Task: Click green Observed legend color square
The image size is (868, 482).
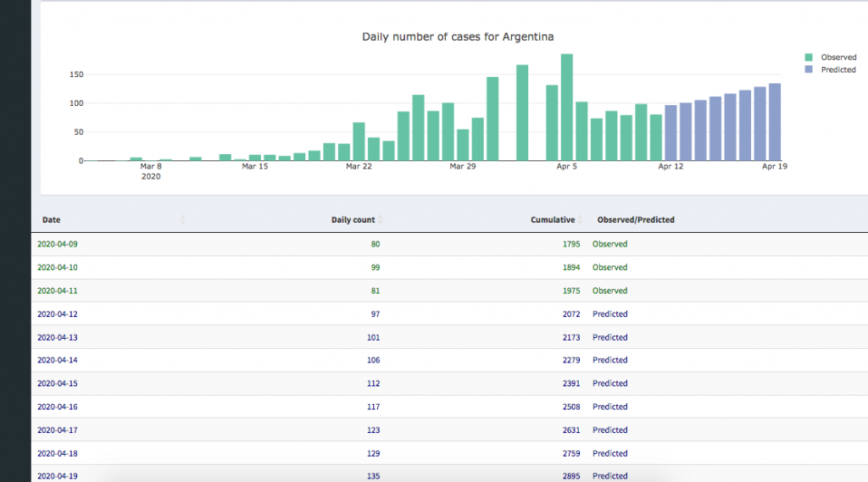Action: [809, 58]
